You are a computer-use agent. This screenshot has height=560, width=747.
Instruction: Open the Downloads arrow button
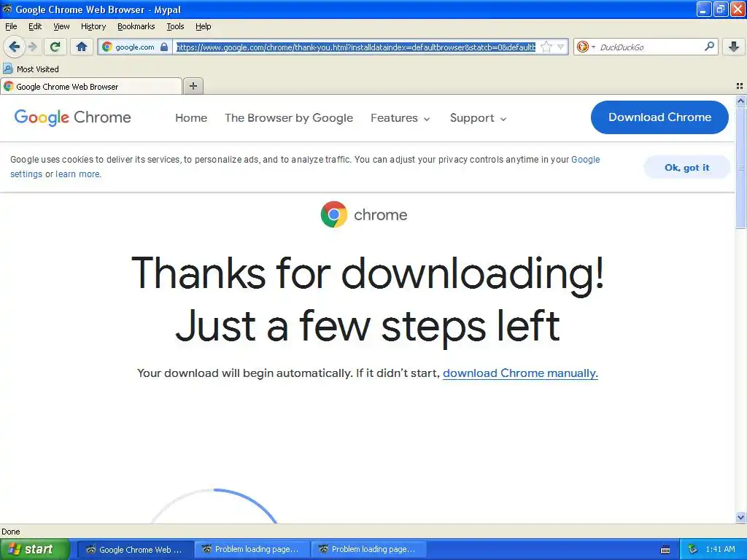[734, 47]
